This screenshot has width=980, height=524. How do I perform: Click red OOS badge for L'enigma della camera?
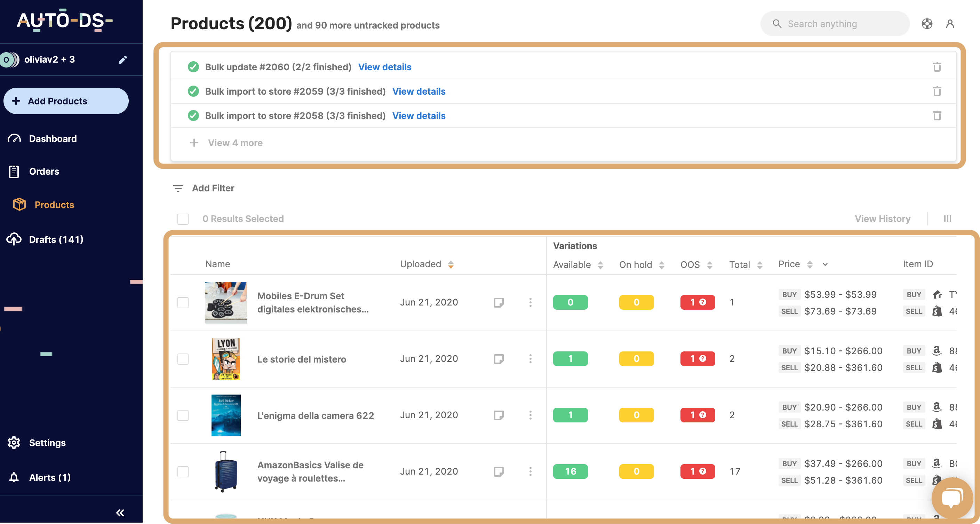point(698,415)
